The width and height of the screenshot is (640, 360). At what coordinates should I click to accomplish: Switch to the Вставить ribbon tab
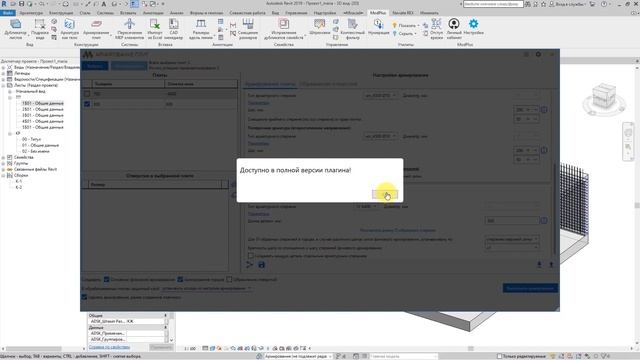(128, 13)
